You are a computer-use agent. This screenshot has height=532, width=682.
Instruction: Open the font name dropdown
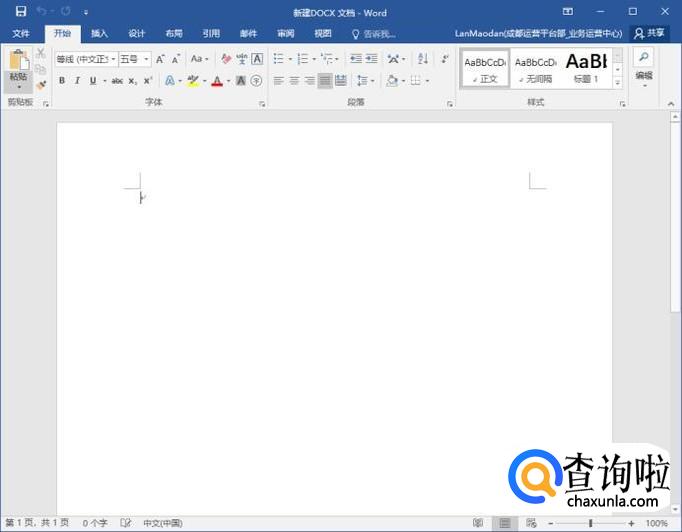113,59
